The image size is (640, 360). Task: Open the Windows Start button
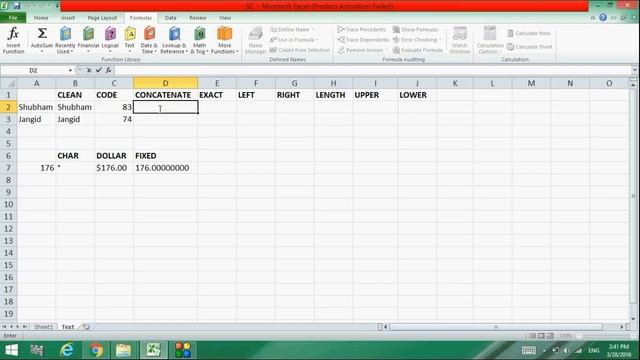click(11, 350)
